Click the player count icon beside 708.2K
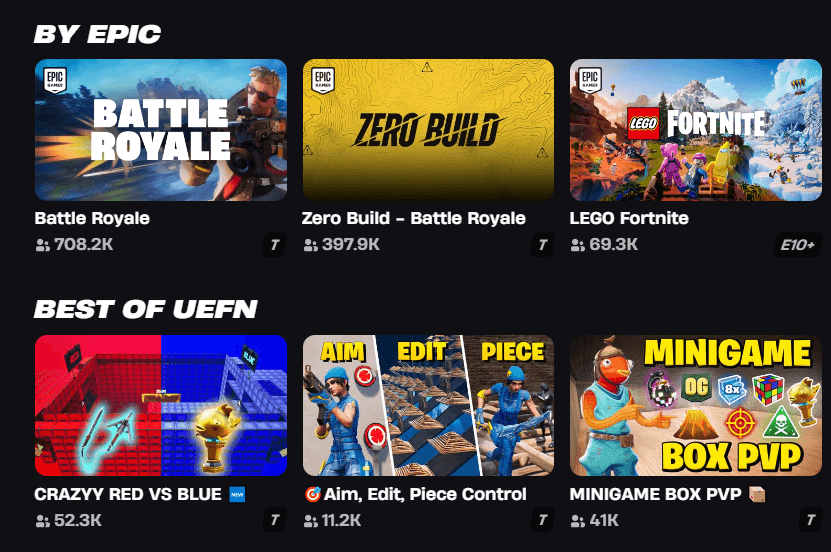The image size is (831, 552). [x=42, y=245]
